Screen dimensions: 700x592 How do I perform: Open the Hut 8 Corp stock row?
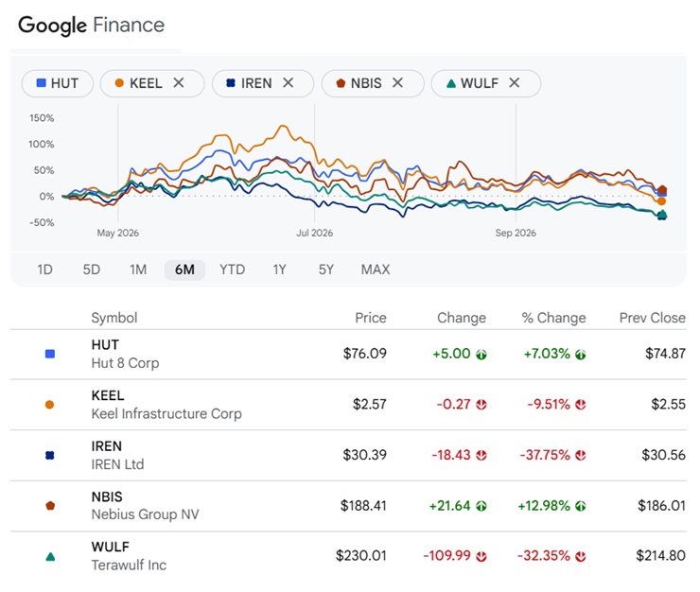click(348, 355)
